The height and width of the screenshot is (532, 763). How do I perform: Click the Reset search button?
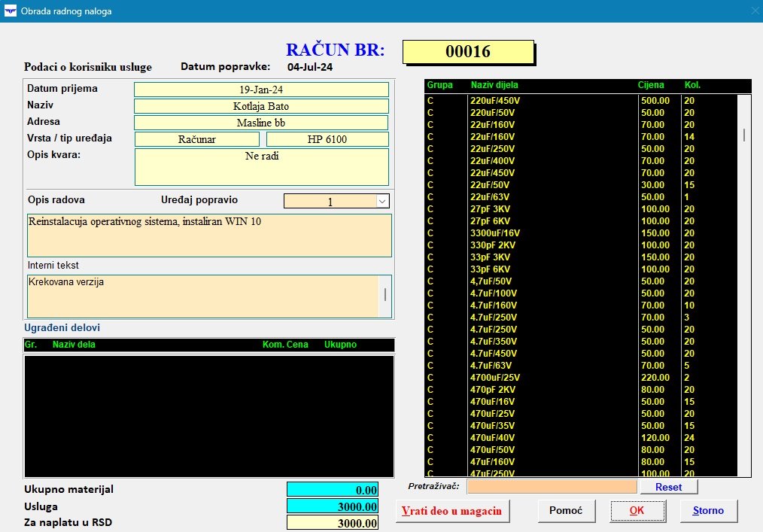pos(668,487)
